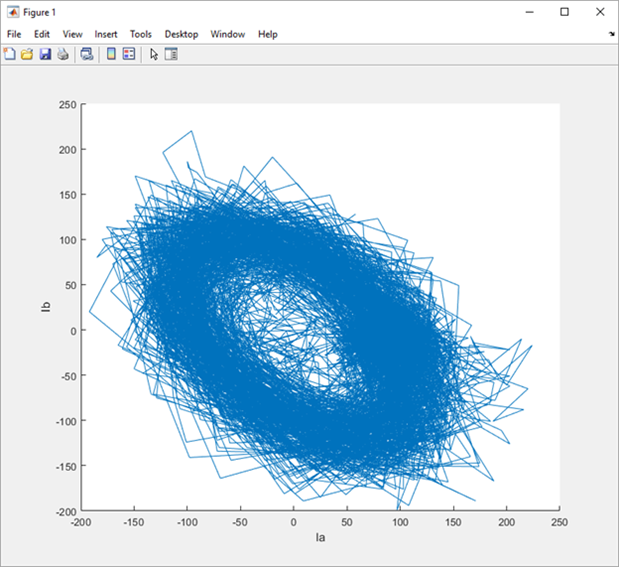Screen dimensions: 619x567
Task: Open the File menu
Action: coord(14,34)
